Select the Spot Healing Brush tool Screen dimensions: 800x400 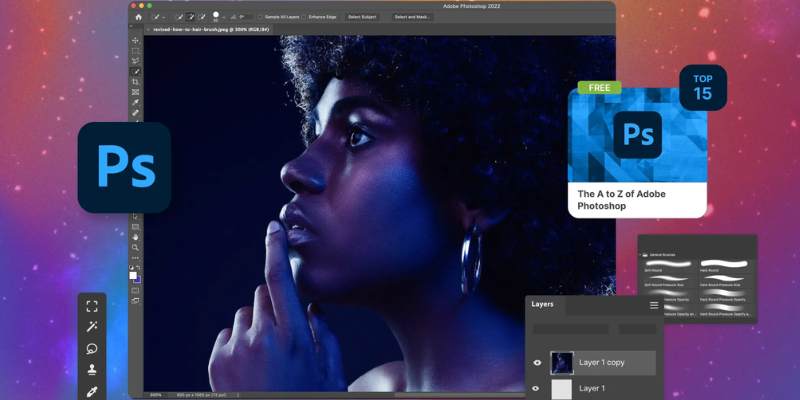135,113
